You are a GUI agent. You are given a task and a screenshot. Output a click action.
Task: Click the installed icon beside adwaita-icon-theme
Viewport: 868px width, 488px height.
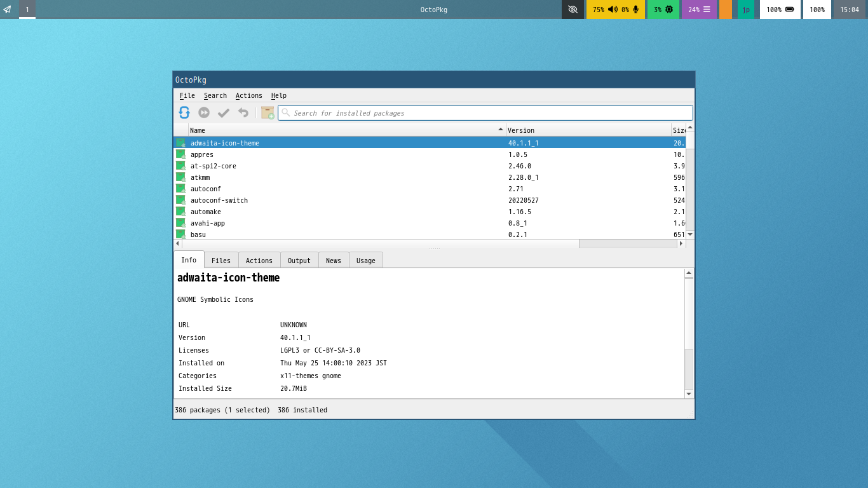click(180, 143)
